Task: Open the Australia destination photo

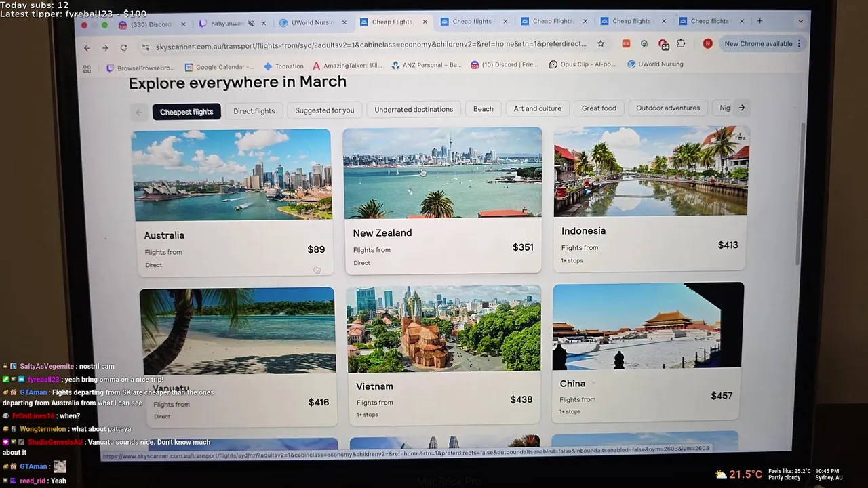Action: 232,175
